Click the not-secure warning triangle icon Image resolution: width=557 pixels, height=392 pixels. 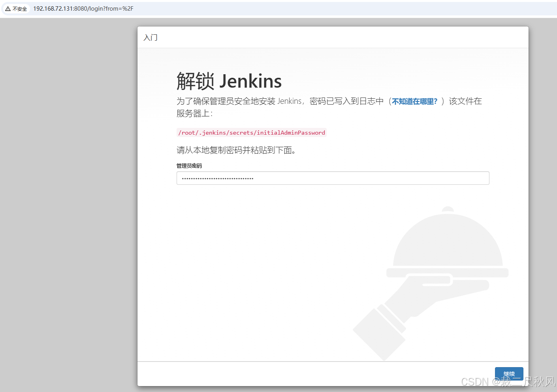(x=8, y=9)
